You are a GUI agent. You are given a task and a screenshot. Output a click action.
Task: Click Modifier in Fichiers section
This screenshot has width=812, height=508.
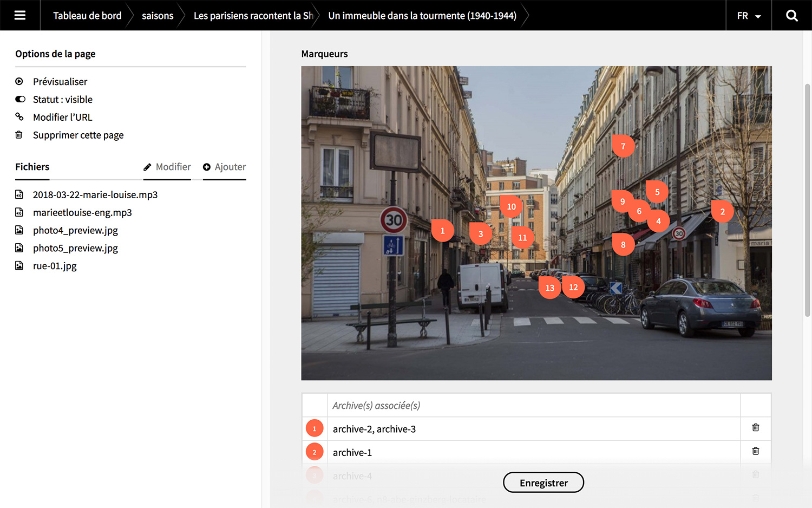(167, 167)
